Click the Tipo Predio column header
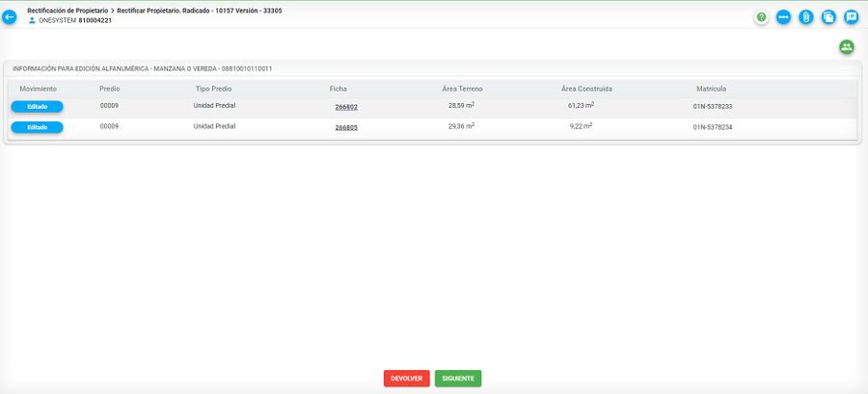 213,89
